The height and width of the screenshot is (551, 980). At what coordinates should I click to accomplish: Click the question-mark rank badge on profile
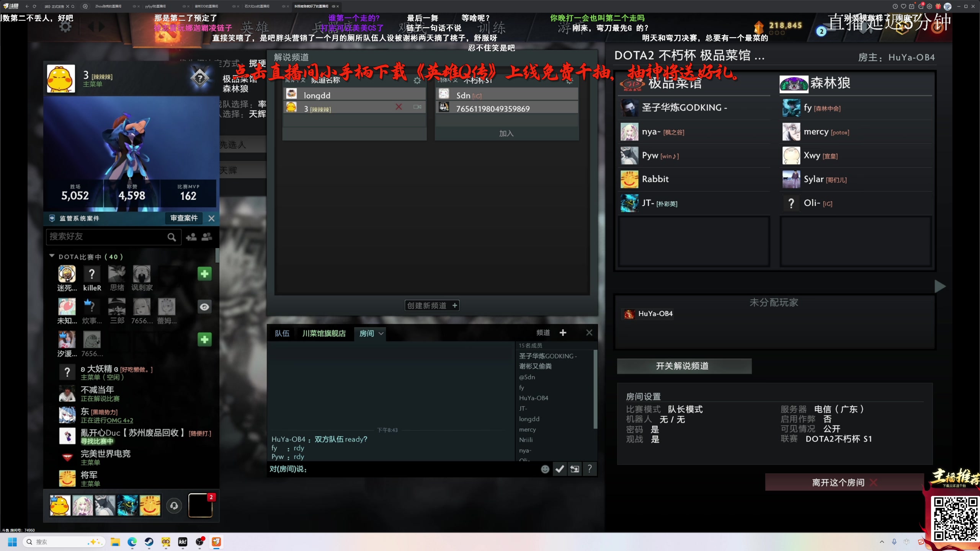(199, 78)
